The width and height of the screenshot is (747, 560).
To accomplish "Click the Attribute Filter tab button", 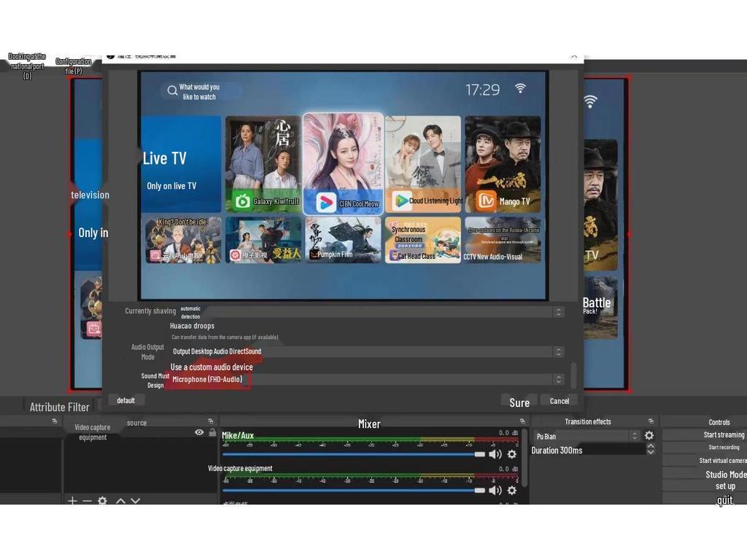I will coord(60,407).
